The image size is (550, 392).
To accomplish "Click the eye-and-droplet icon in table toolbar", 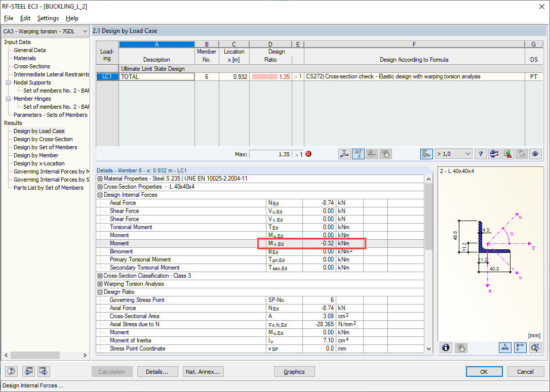I will pyautogui.click(x=385, y=154).
